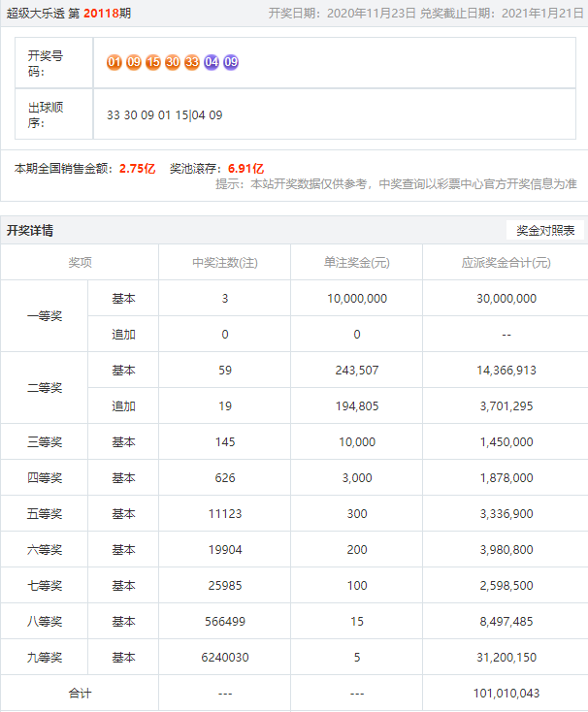Click the sales amount 2.75亿
The height and width of the screenshot is (712, 588).
pos(137,168)
